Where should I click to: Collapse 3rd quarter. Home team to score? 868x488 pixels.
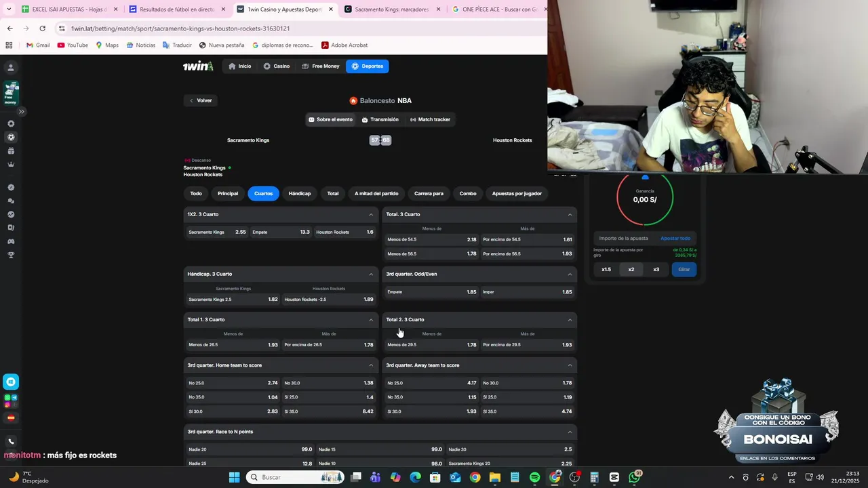coord(371,365)
